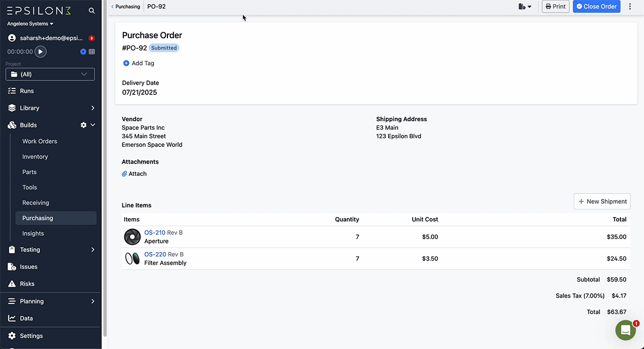Open the document export dropdown in header
Image resolution: width=644 pixels, height=349 pixels.
[x=525, y=6]
